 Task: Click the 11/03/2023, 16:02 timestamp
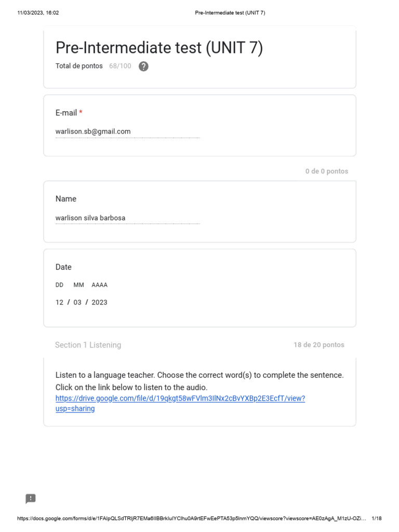coord(38,13)
